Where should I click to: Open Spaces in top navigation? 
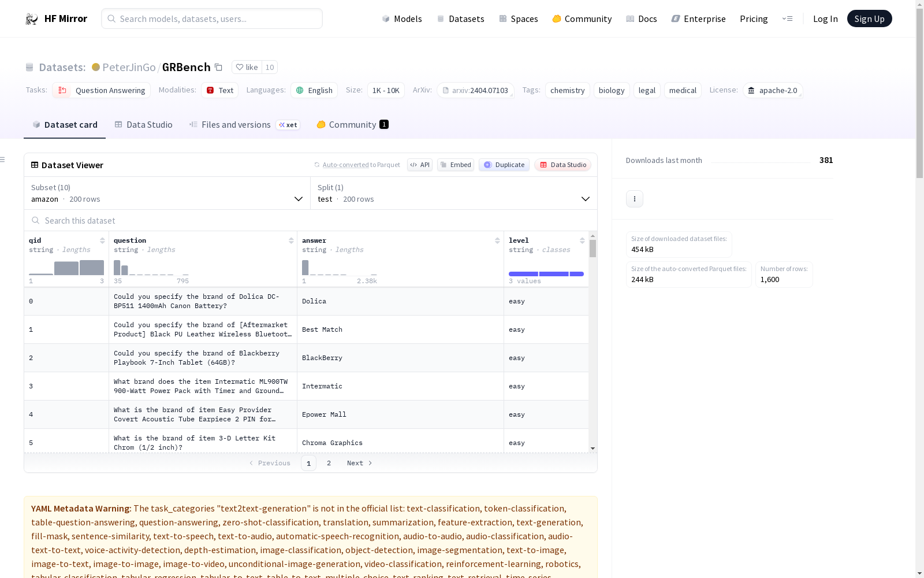[519, 19]
